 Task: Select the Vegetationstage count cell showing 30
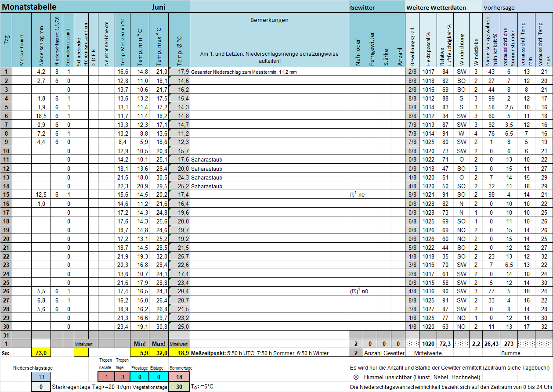pyautogui.click(x=179, y=387)
